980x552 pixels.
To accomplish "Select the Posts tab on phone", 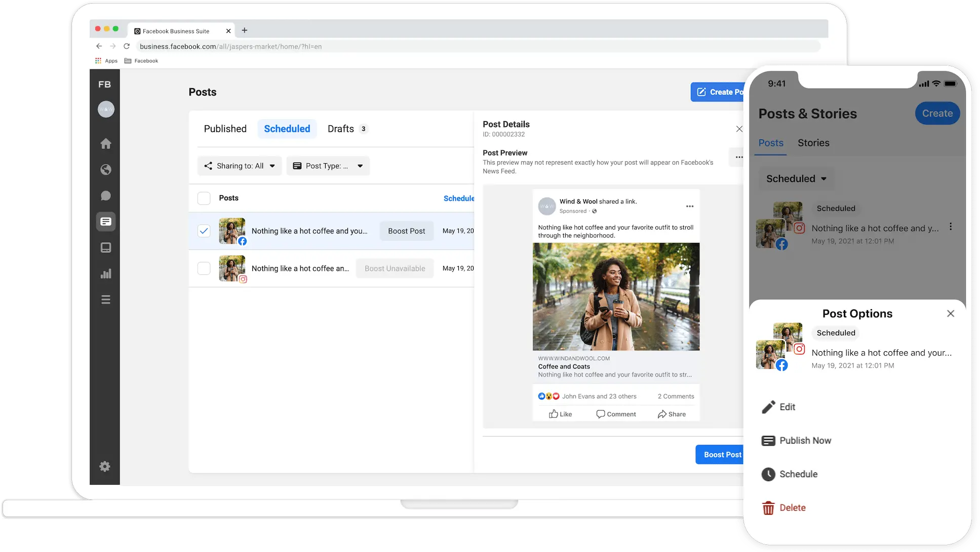I will pos(770,143).
